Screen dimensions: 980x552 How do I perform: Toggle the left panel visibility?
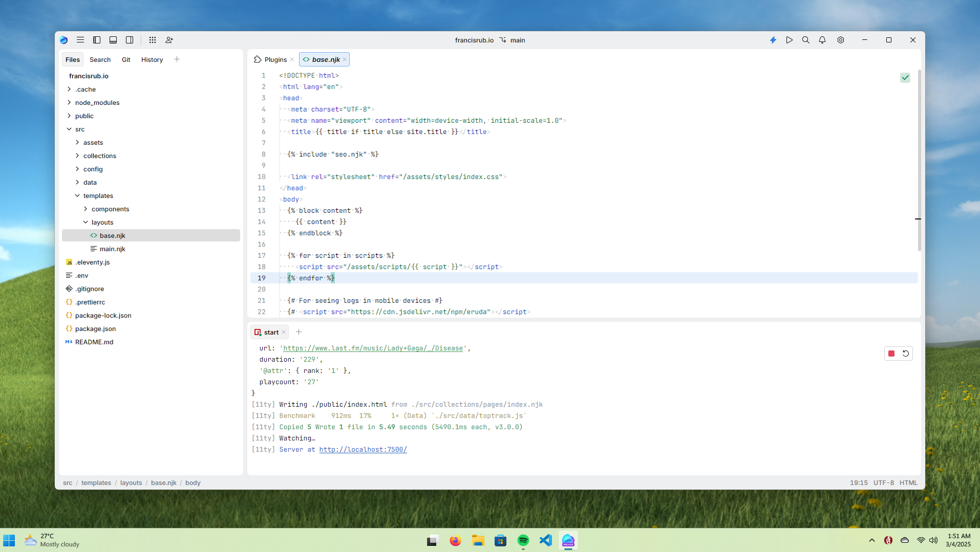(x=97, y=40)
